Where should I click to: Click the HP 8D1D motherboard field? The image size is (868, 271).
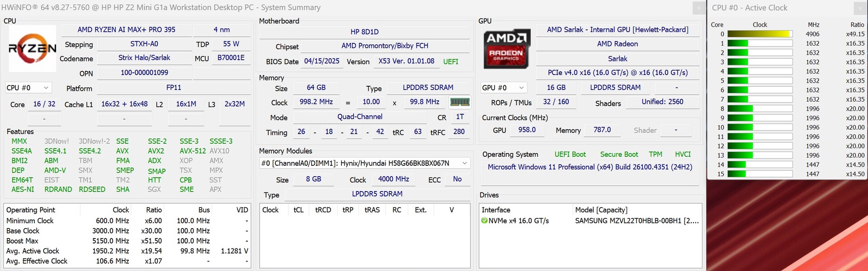tap(364, 32)
